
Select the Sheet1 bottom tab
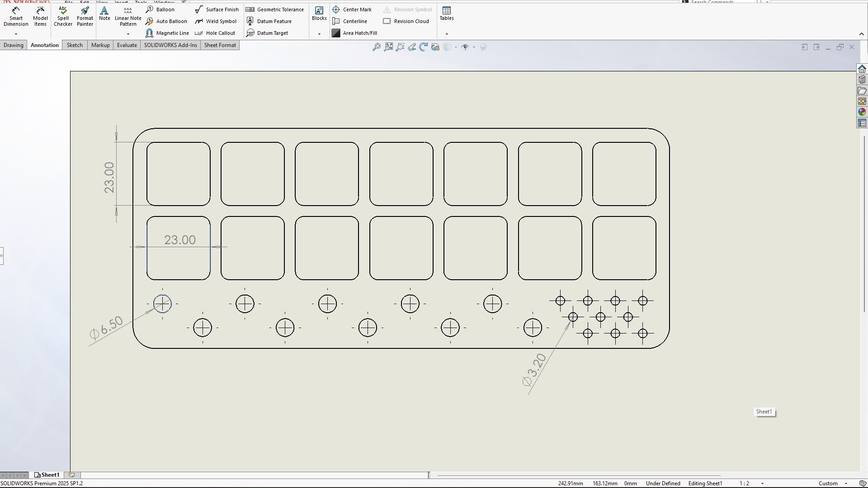(x=47, y=475)
